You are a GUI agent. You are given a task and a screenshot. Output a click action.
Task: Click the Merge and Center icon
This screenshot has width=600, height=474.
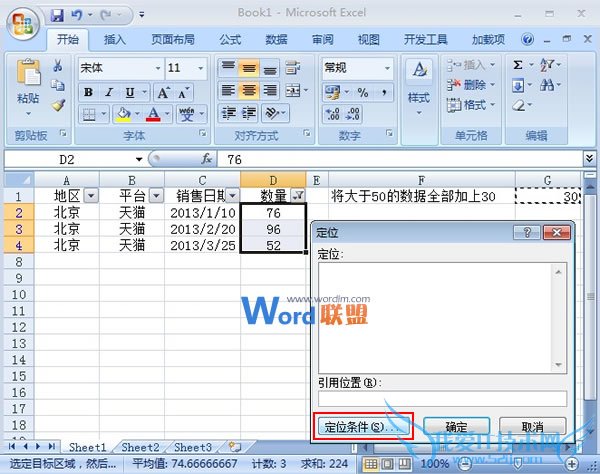pos(293,91)
